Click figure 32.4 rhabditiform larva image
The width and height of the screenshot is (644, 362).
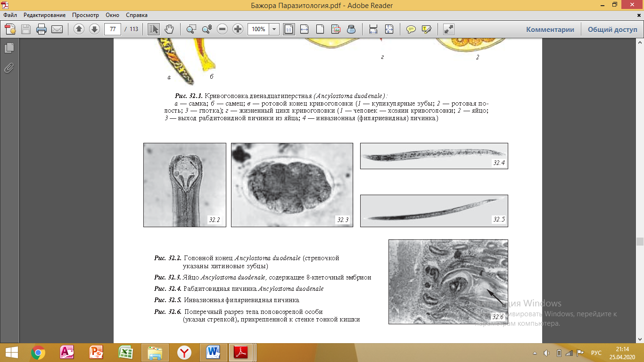tap(434, 156)
